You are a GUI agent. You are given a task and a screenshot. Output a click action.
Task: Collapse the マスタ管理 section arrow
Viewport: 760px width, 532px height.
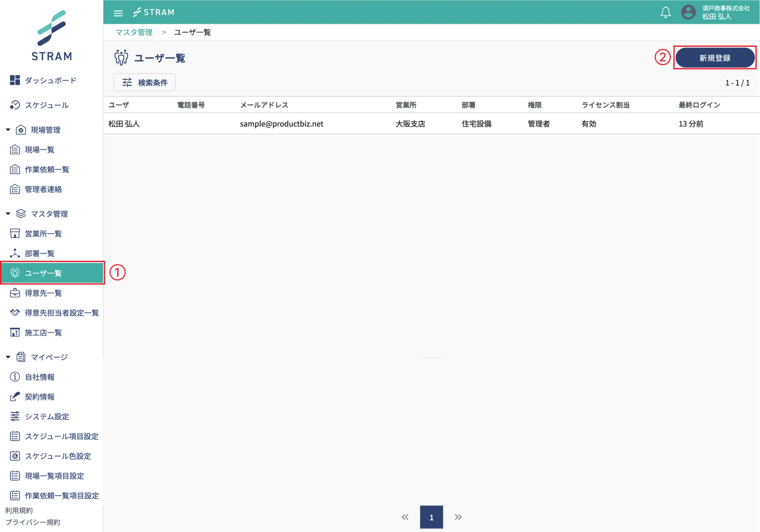coord(8,214)
